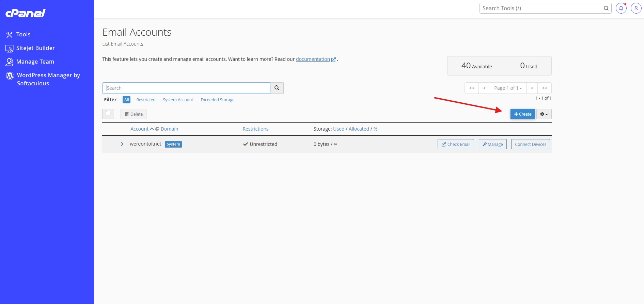Open the gear settings dropdown
The width and height of the screenshot is (644, 304).
coord(544,114)
